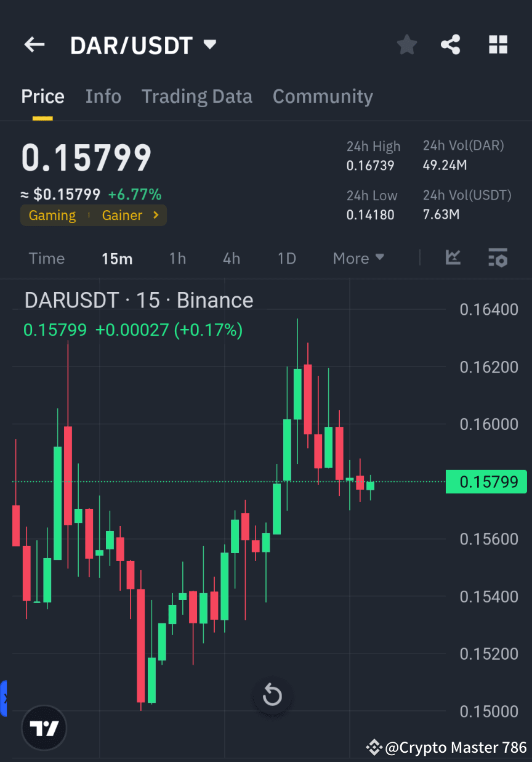The height and width of the screenshot is (762, 532).
Task: Open the markets grid view
Action: coord(498,44)
